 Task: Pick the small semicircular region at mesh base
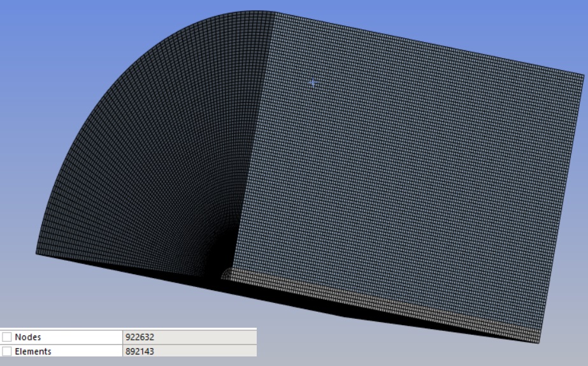tap(226, 275)
